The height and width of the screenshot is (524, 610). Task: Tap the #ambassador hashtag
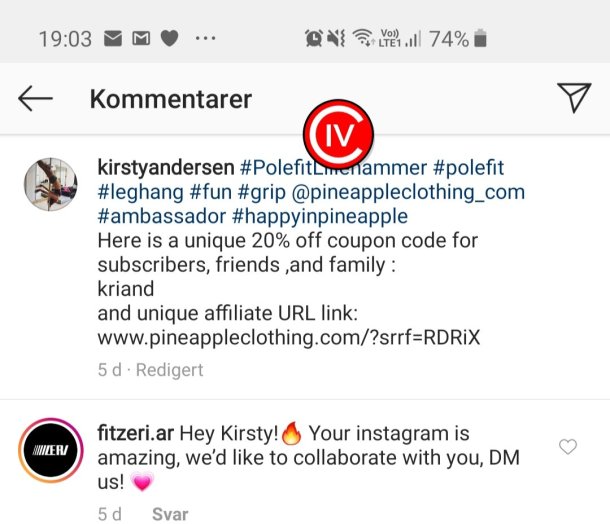161,216
